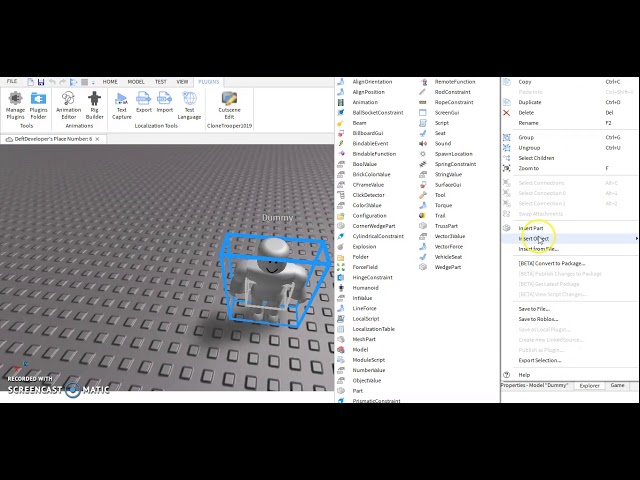Open Manage Plugins tool
This screenshot has width=640, height=480.
(x=16, y=105)
